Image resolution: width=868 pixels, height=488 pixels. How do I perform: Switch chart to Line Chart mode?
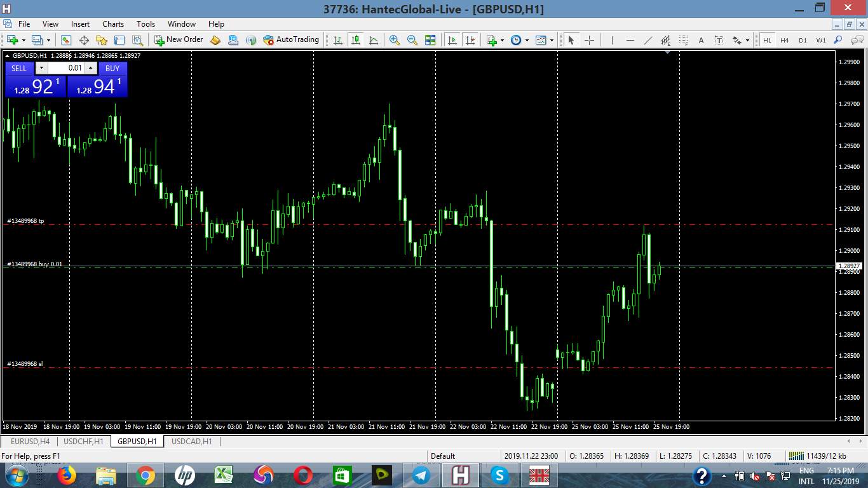tap(374, 40)
